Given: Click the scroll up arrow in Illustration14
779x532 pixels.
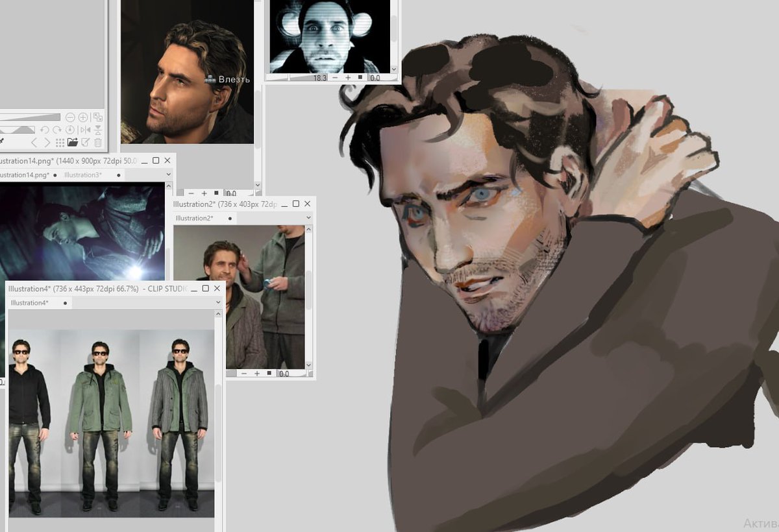Looking at the screenshot, I should pyautogui.click(x=169, y=184).
